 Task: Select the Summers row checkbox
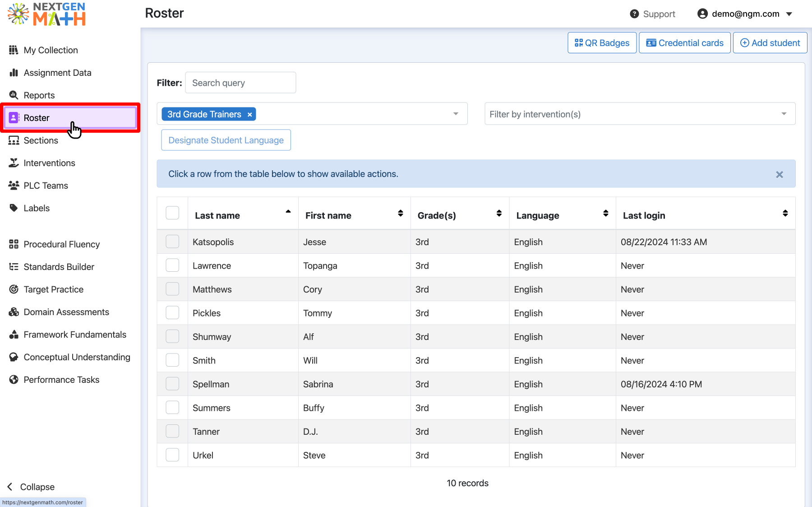[x=172, y=407]
